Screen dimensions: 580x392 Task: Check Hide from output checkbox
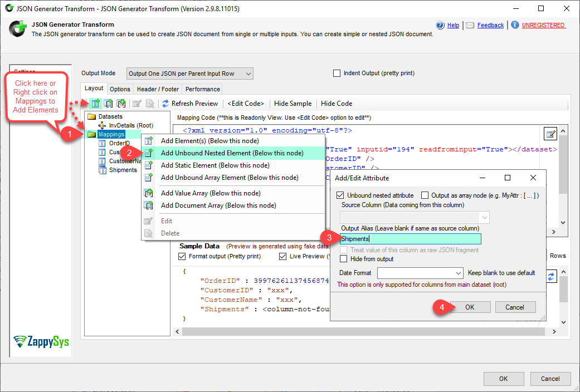coord(344,259)
